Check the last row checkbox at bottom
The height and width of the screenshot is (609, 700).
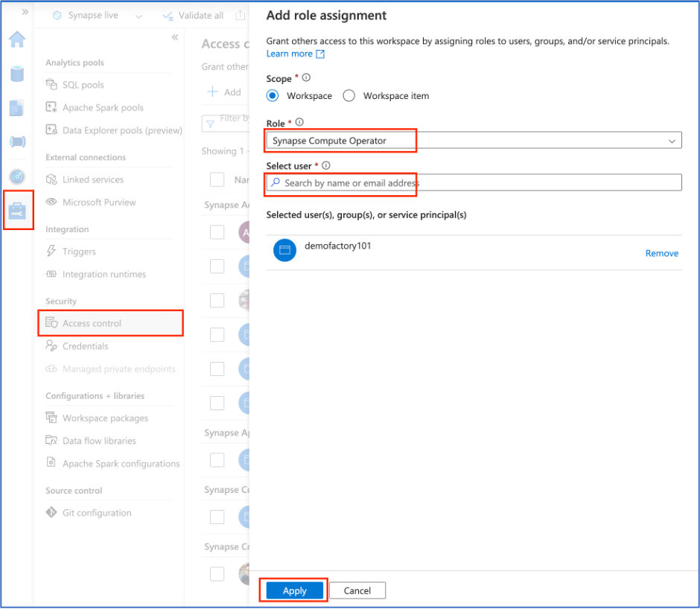(x=217, y=574)
